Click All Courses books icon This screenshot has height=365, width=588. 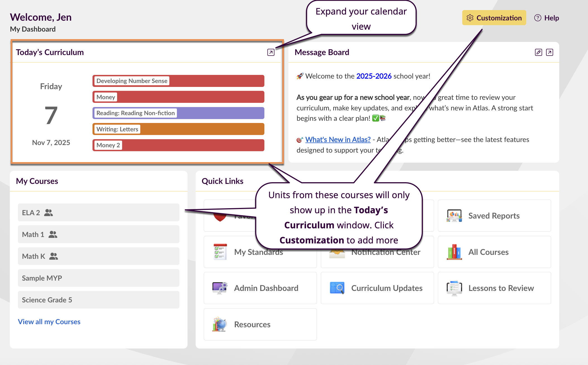click(454, 252)
